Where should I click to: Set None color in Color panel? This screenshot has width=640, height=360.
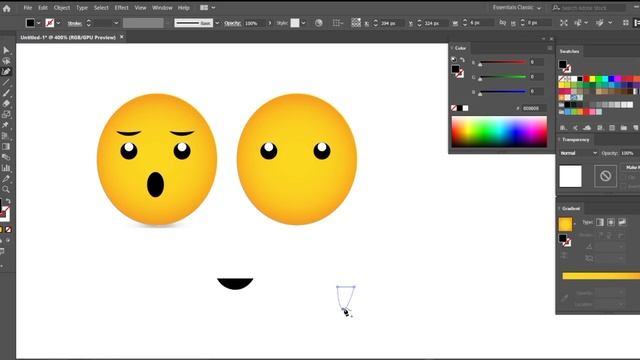[x=454, y=108]
